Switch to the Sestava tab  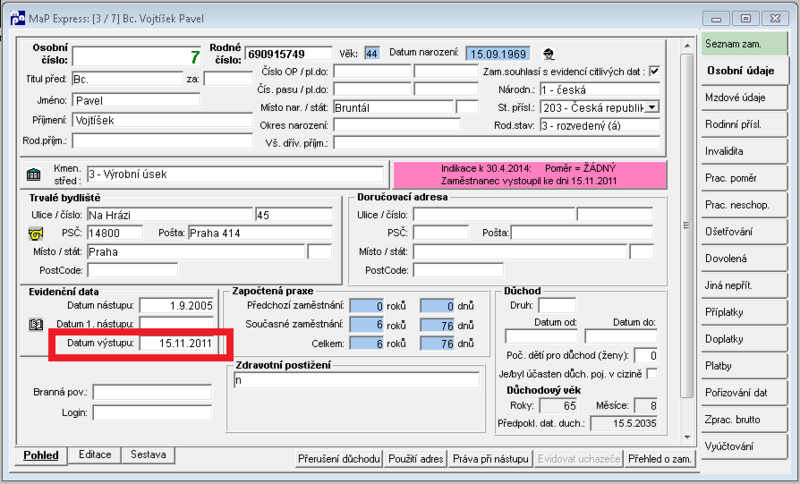click(x=148, y=454)
